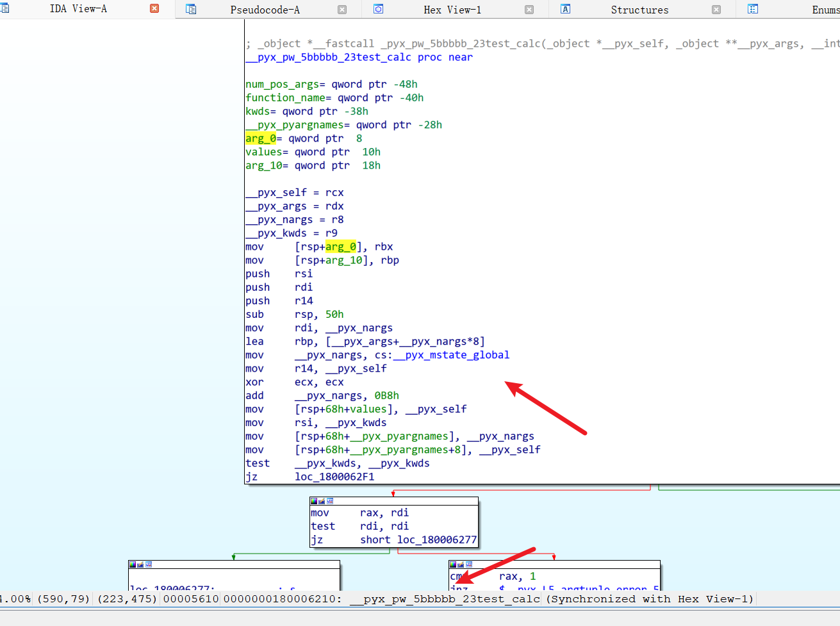The image size is (840, 626).
Task: Click the blue listing icon on the 'rax, 1' node
Action: point(469,564)
